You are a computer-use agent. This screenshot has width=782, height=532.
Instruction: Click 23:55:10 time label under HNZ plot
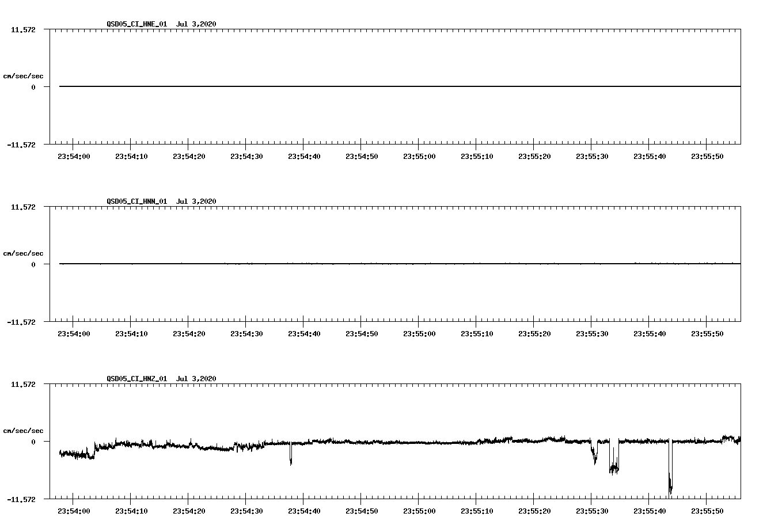(477, 511)
